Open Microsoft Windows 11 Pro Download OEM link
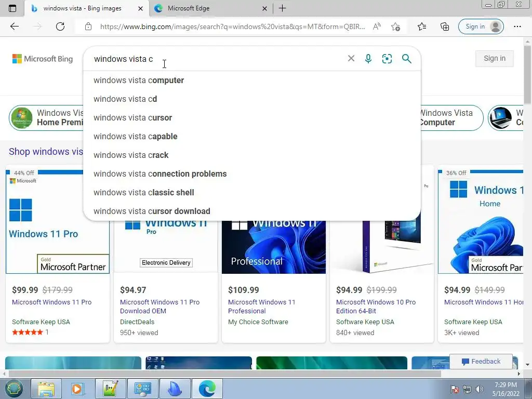Screen dimensions: 532x399 pyautogui.click(x=159, y=307)
